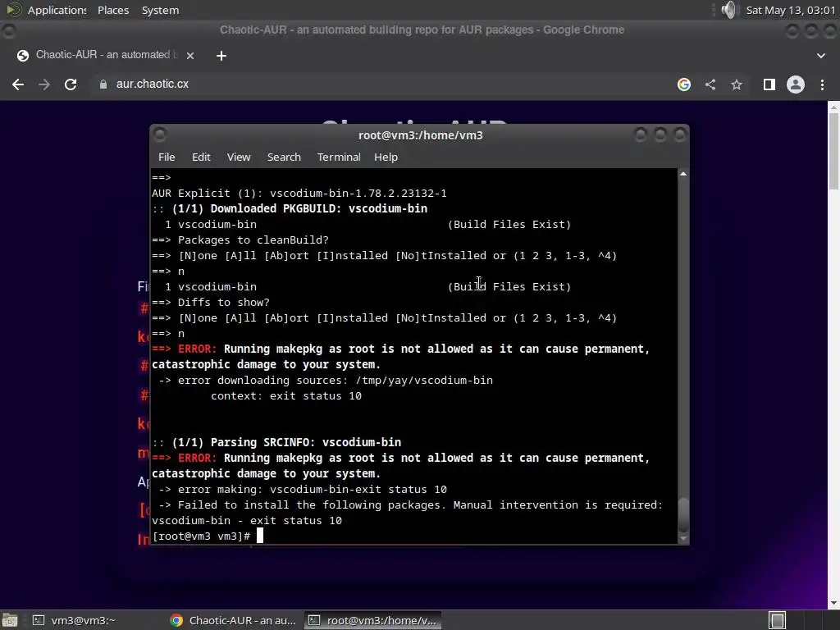Click the panel clock Sat May 13
This screenshot has width=840, height=630.
[790, 10]
